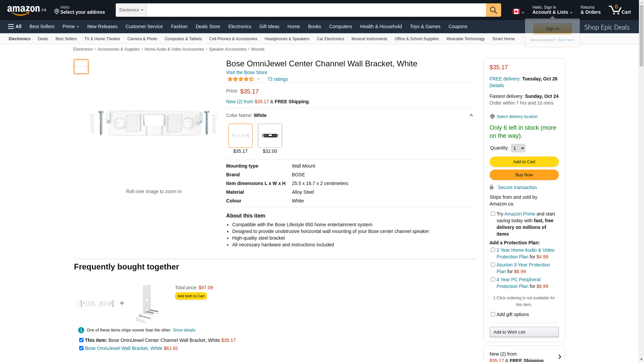Click the Add to Cart button

coord(524,162)
